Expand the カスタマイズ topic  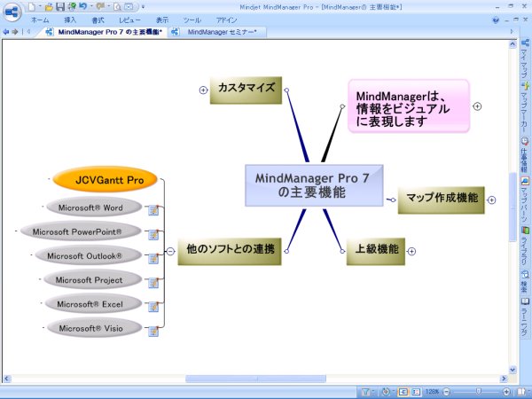click(203, 90)
